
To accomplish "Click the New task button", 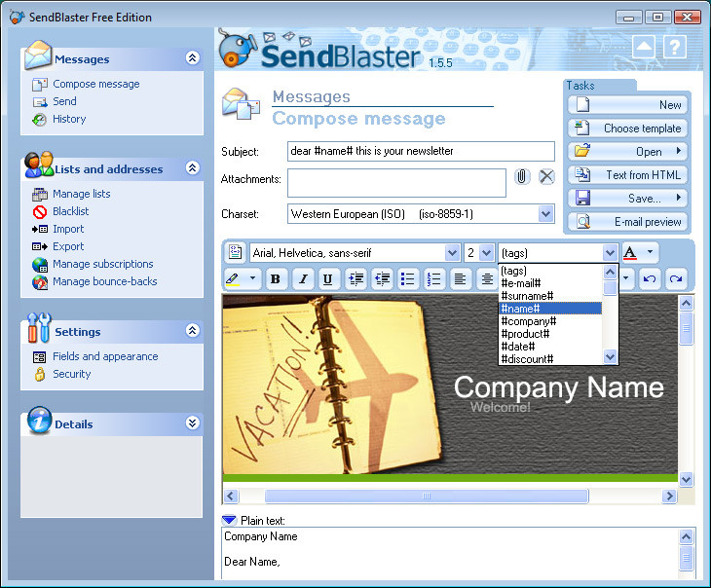I will (627, 105).
